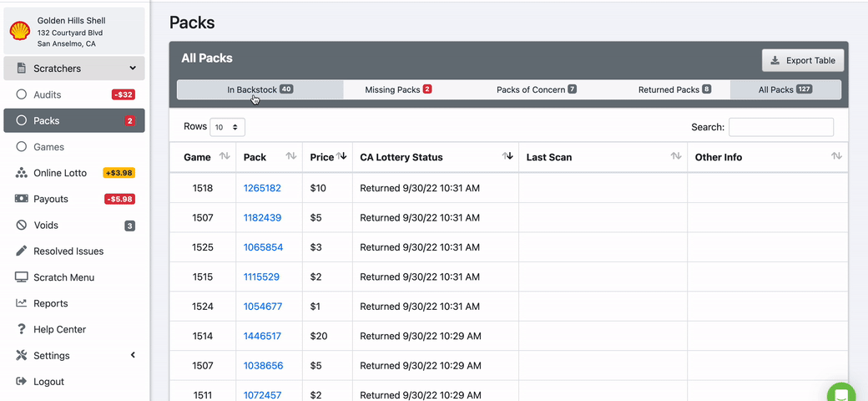Viewport: 868px width, 401px height.
Task: Click the Resolved Issues pencil icon
Action: pyautogui.click(x=22, y=251)
